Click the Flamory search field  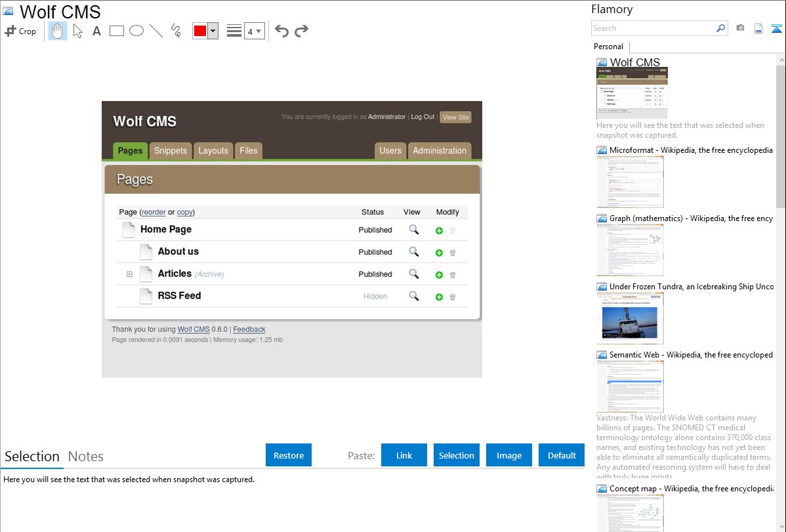click(x=653, y=28)
